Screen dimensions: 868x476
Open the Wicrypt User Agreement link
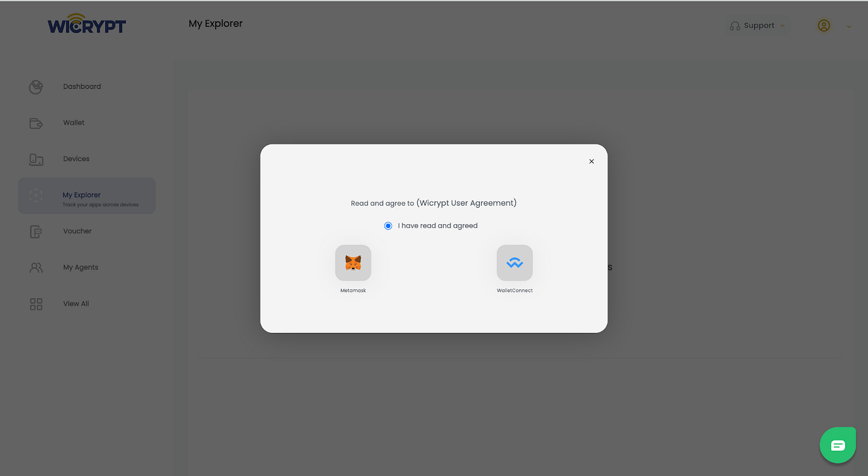(x=466, y=203)
